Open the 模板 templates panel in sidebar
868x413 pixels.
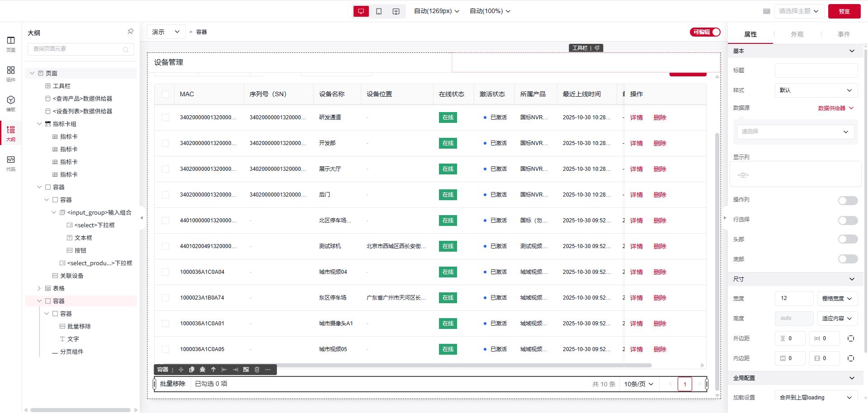11,103
